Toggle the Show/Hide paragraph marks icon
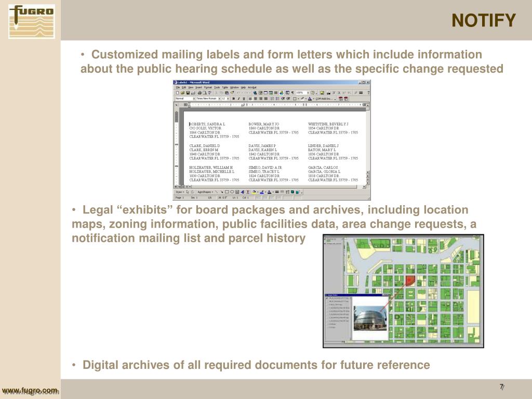The image size is (532, 399). (292, 92)
